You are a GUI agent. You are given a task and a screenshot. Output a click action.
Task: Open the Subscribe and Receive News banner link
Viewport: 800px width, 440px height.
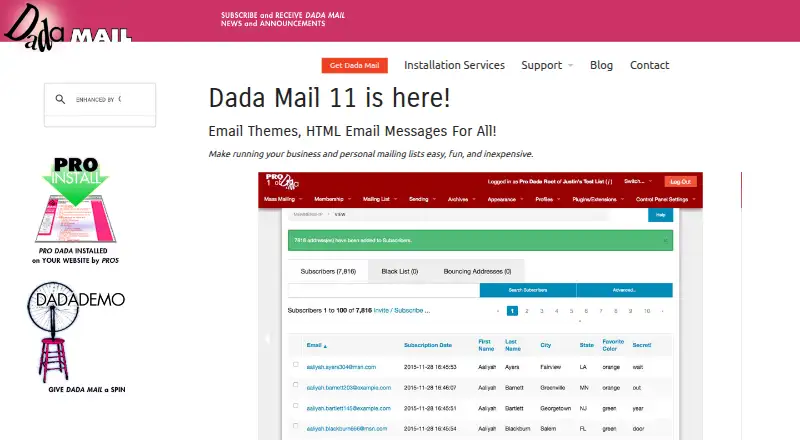click(x=283, y=19)
